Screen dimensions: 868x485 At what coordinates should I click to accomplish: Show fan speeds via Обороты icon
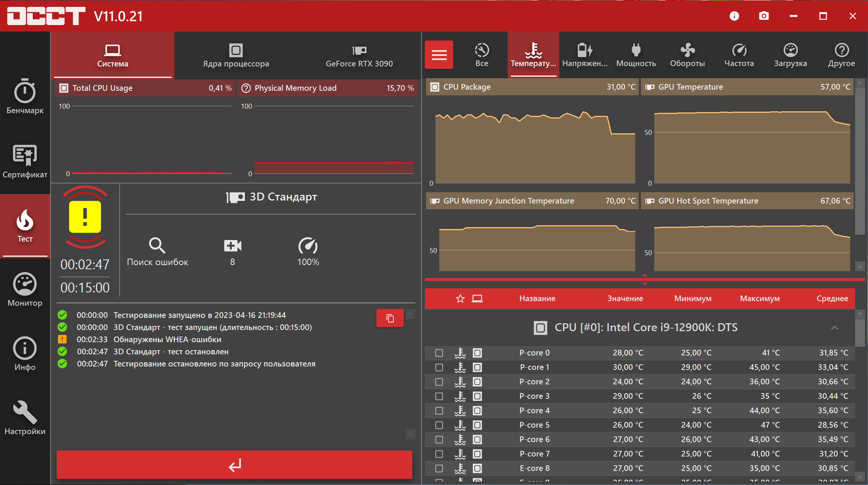687,55
